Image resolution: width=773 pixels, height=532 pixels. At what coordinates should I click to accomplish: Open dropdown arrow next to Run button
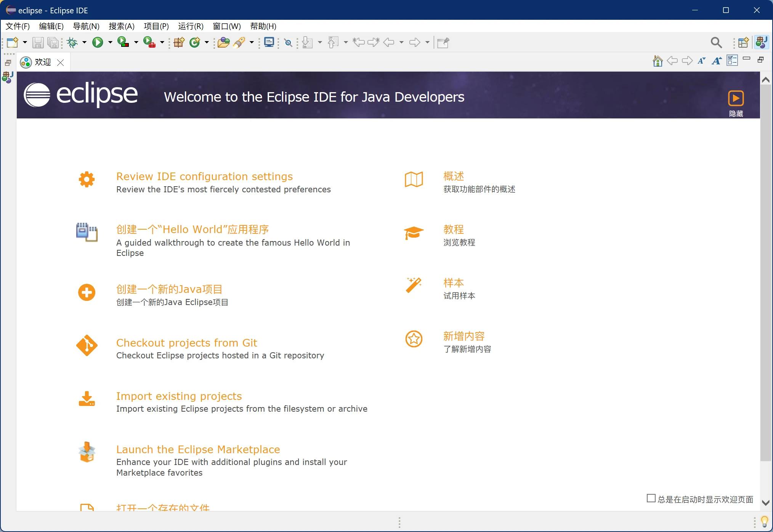[x=110, y=42]
